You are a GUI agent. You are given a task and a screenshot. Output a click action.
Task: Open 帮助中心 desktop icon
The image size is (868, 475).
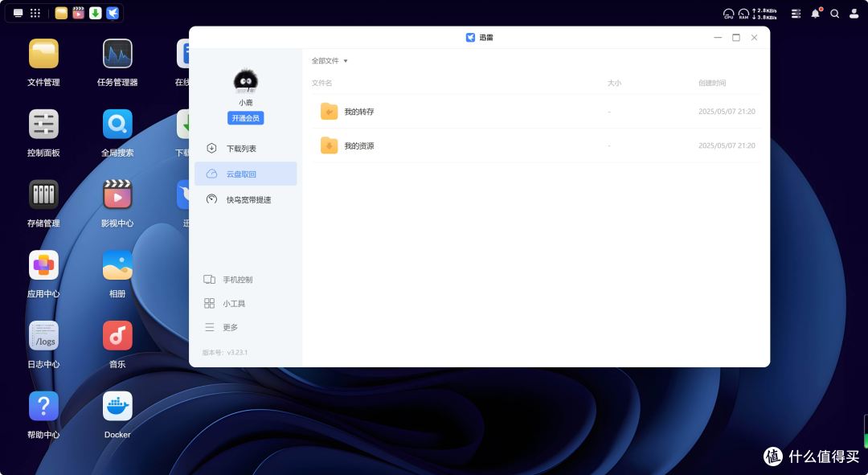click(43, 406)
